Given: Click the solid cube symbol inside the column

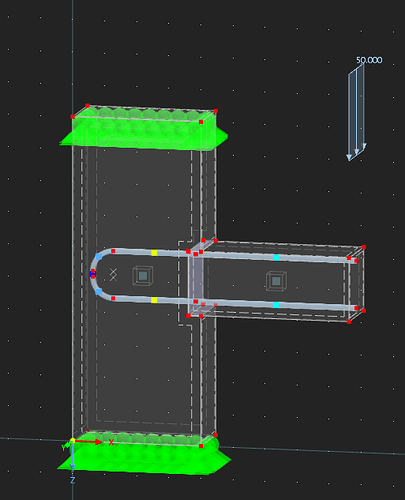Looking at the screenshot, I should [x=143, y=276].
